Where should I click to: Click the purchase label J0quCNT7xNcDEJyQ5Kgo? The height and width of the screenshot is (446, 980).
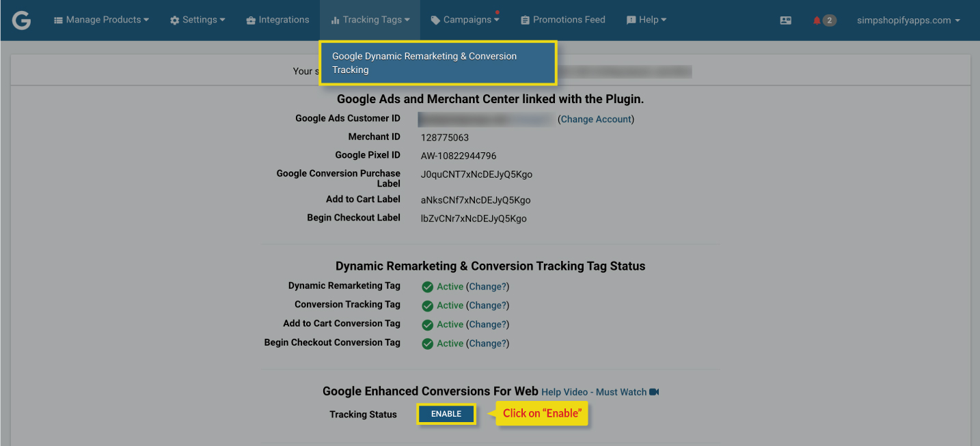coord(476,174)
